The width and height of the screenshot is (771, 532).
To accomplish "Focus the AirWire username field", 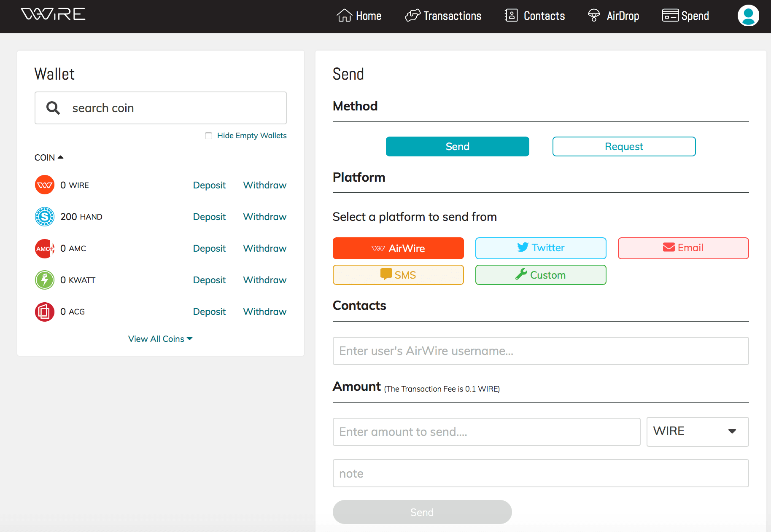I will click(x=541, y=351).
